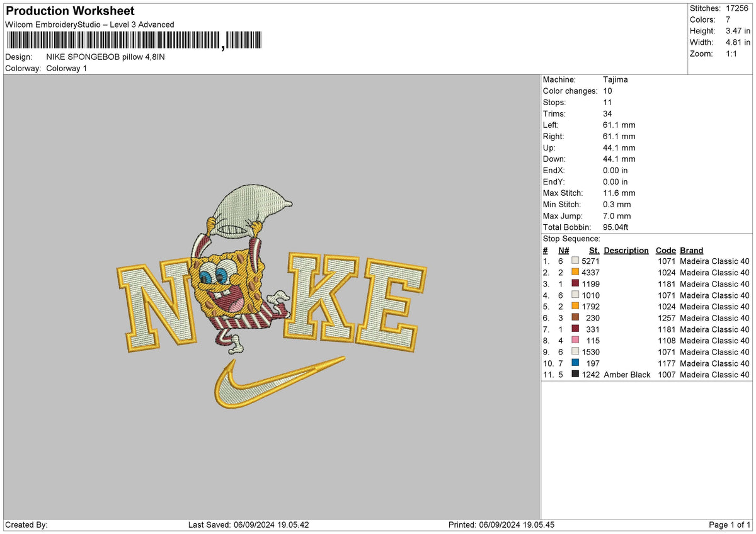Screen dimensions: 756x534
Task: Click the Color changes value 10
Action: click(607, 91)
